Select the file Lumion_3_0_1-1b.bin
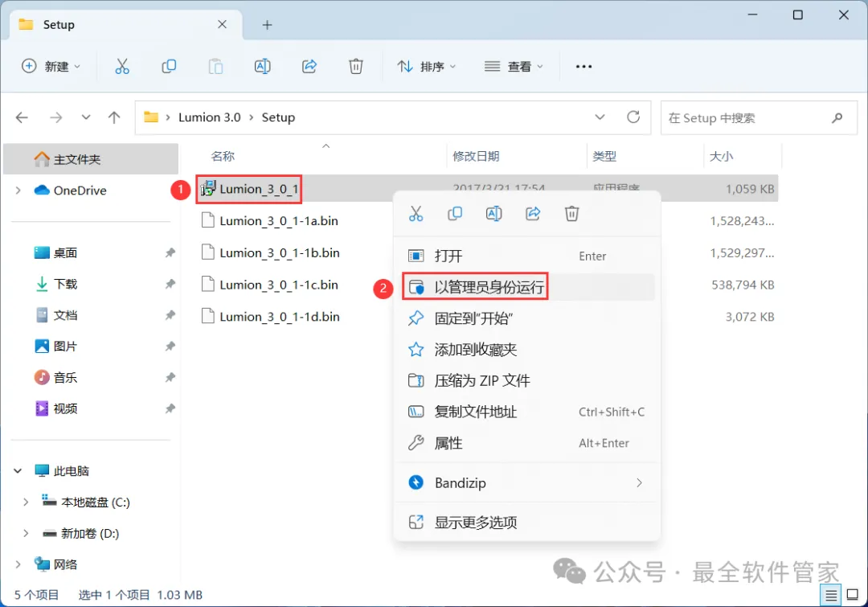The height and width of the screenshot is (607, 868). click(x=279, y=253)
